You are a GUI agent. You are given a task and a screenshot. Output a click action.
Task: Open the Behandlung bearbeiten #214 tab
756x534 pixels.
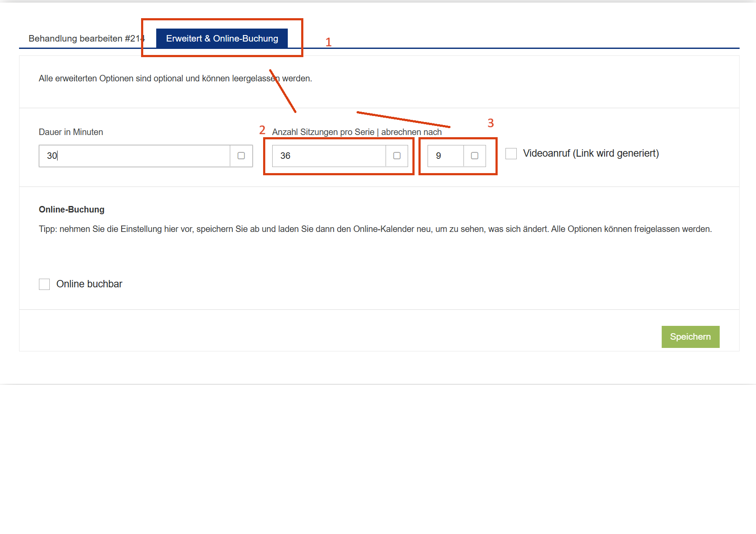click(x=87, y=39)
